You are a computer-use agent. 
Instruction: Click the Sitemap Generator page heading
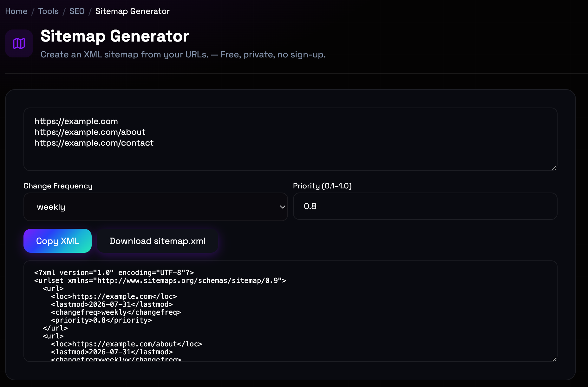(x=115, y=36)
